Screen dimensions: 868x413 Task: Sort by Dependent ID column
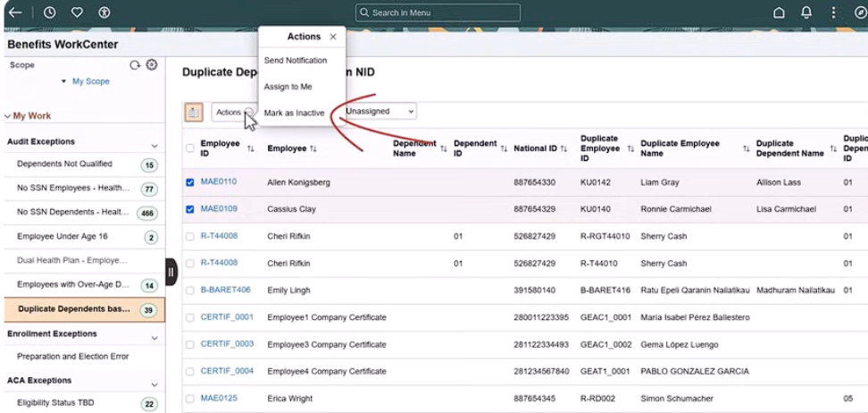point(504,148)
